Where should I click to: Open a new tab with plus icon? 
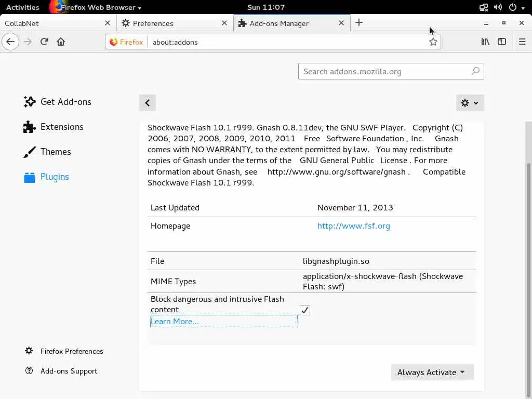coord(358,23)
